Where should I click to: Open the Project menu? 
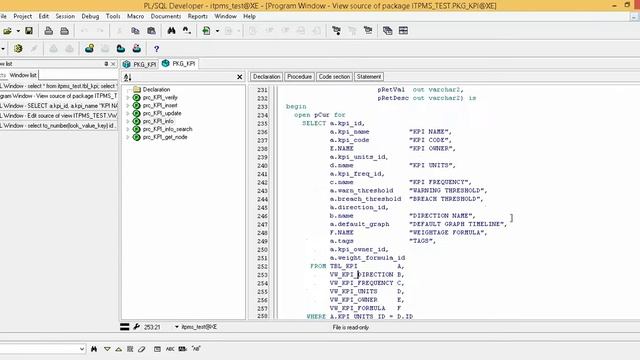[x=22, y=16]
